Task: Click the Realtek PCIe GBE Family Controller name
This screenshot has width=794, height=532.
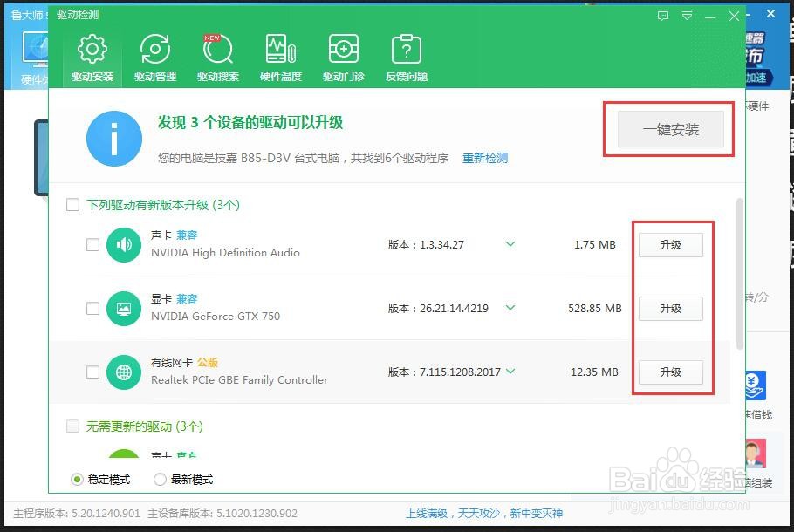Action: click(240, 380)
